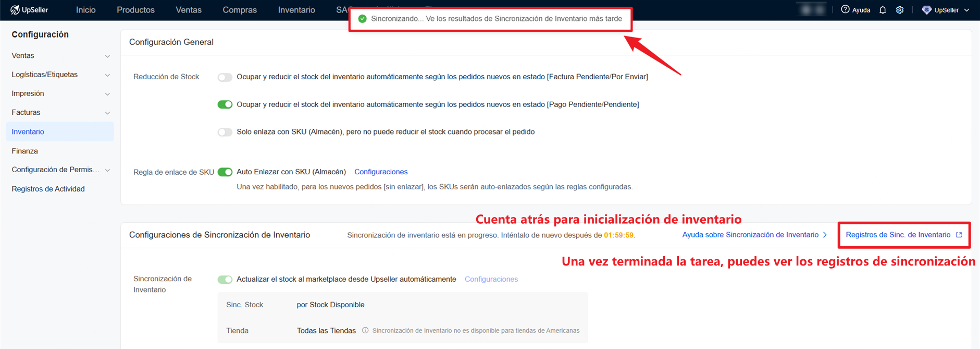Expand the Ventas sidebar chevron
This screenshot has width=980, height=349.
point(107,56)
